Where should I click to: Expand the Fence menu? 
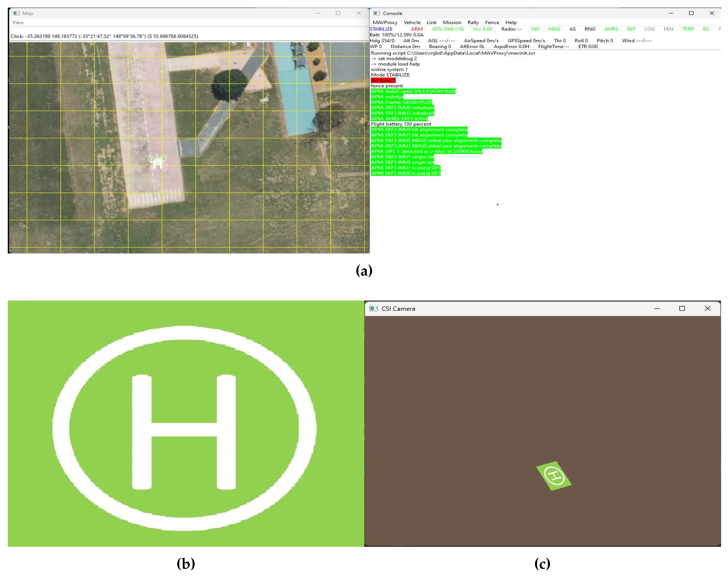[x=492, y=23]
